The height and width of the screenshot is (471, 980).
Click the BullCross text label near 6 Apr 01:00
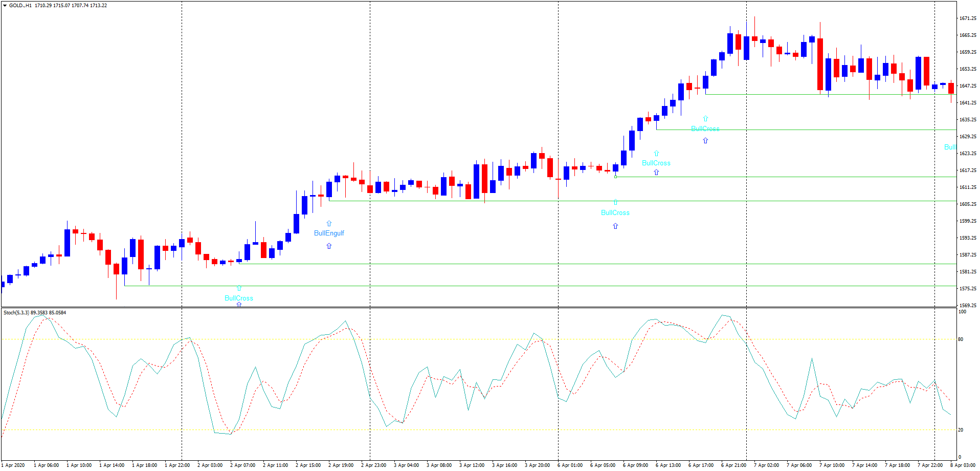[615, 211]
